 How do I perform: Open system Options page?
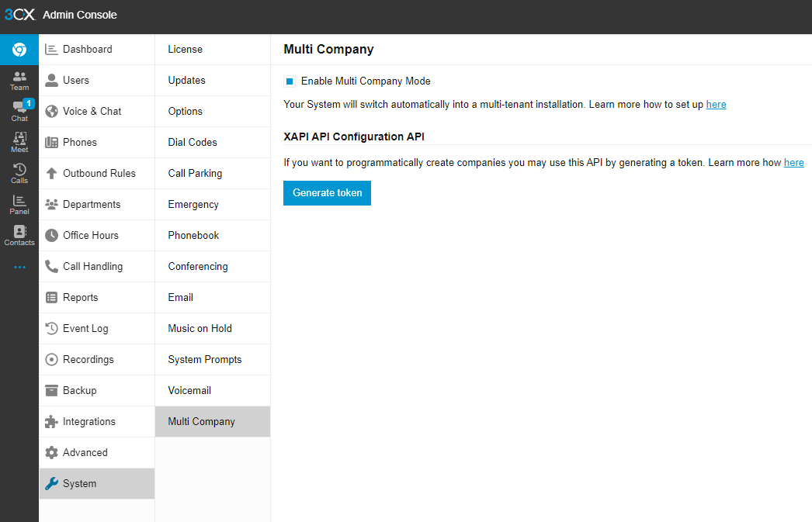(x=213, y=111)
